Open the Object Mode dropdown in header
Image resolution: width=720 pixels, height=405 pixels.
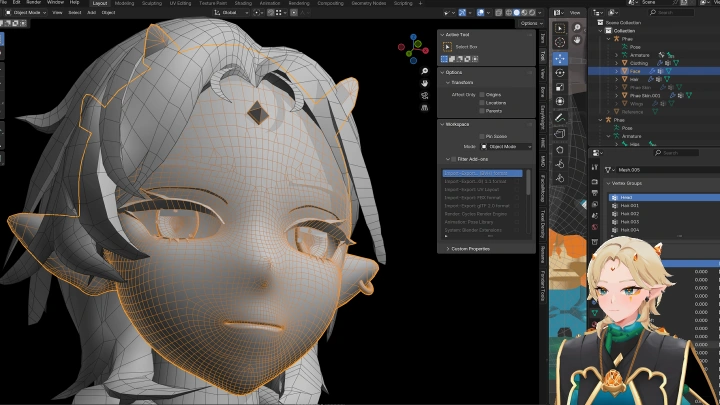pyautogui.click(x=26, y=13)
